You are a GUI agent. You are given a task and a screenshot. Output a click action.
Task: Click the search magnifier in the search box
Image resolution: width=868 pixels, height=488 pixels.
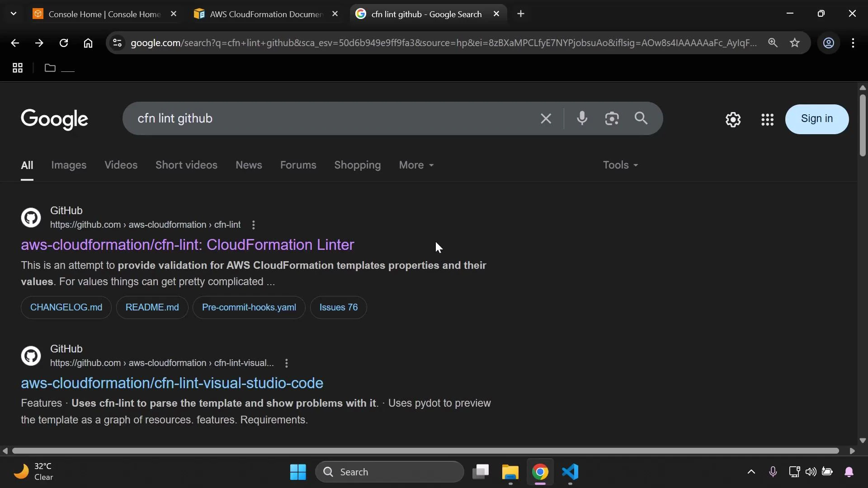coord(642,118)
